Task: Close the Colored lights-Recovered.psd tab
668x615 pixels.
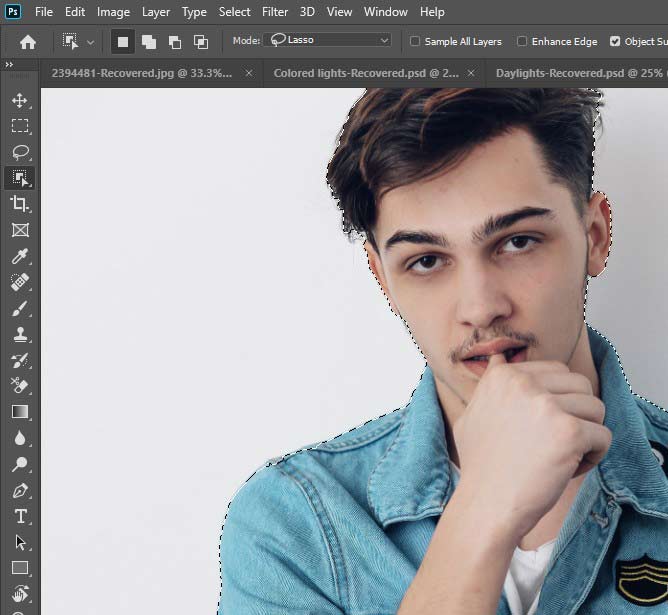Action: coord(471,73)
